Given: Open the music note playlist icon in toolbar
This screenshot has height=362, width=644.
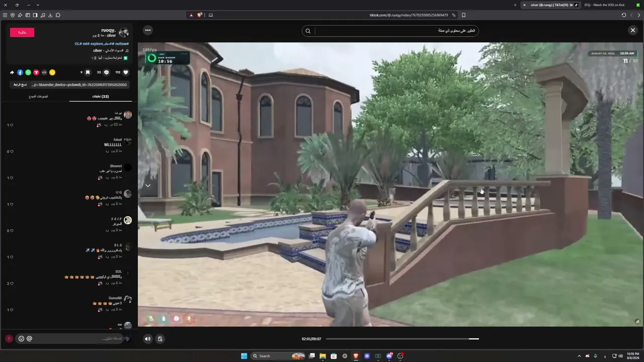Looking at the screenshot, I should [x=43, y=15].
